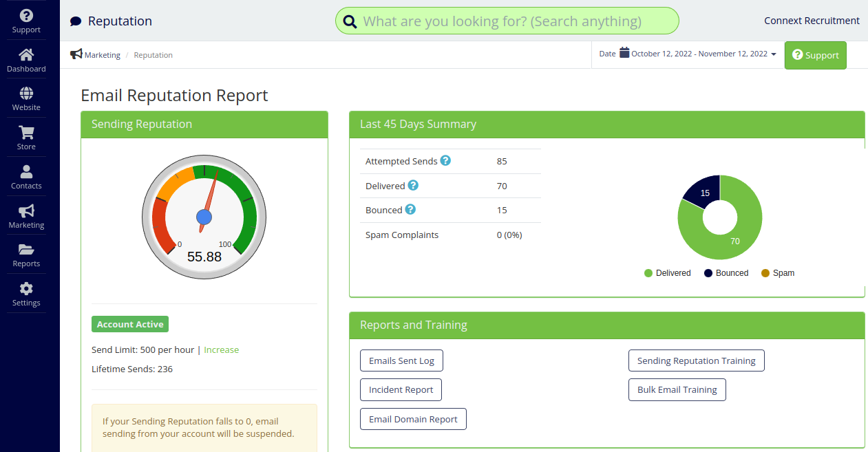Open the Email Domain Report

(x=413, y=419)
